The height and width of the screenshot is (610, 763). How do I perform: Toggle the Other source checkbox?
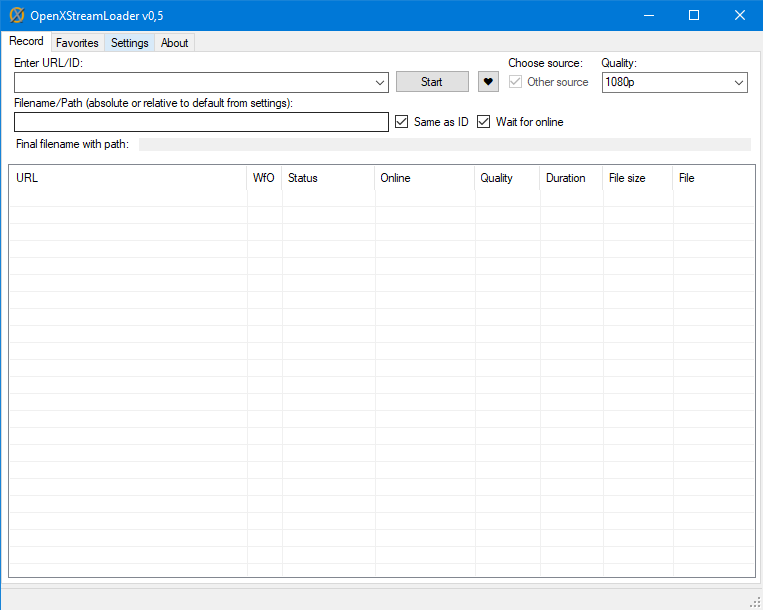click(x=515, y=82)
